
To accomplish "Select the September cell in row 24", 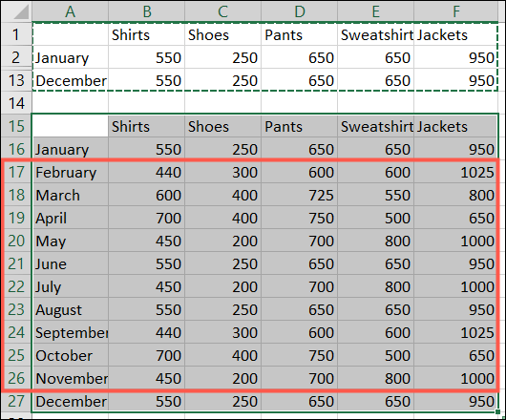I will click(x=71, y=332).
